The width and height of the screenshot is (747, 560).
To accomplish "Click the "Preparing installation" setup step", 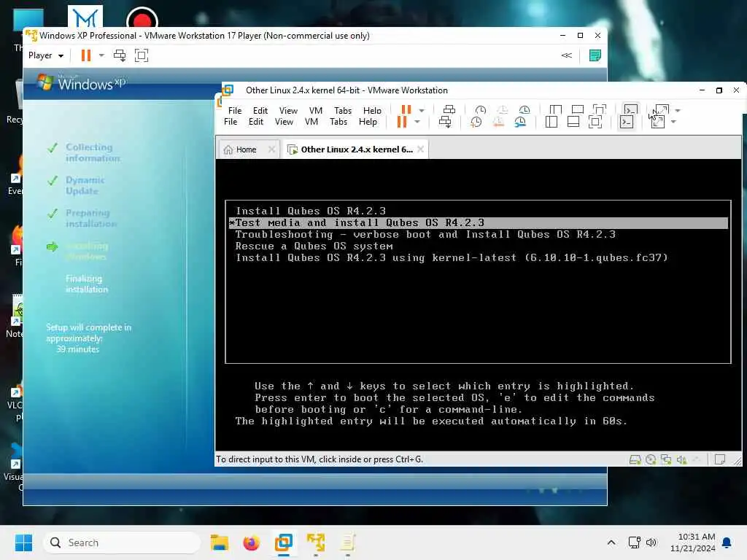I will tap(91, 218).
